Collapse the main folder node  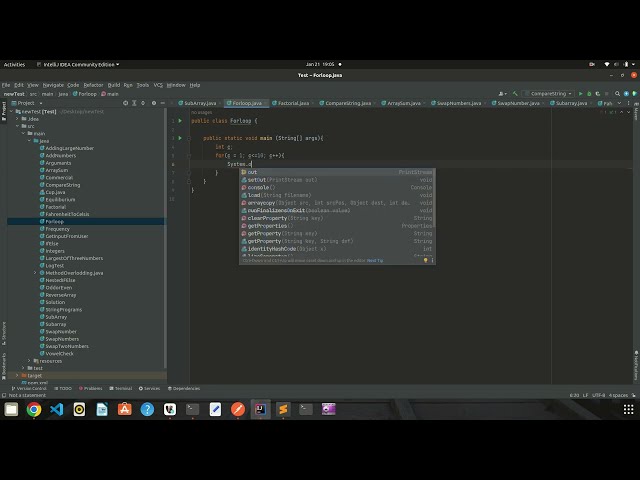coord(23,133)
